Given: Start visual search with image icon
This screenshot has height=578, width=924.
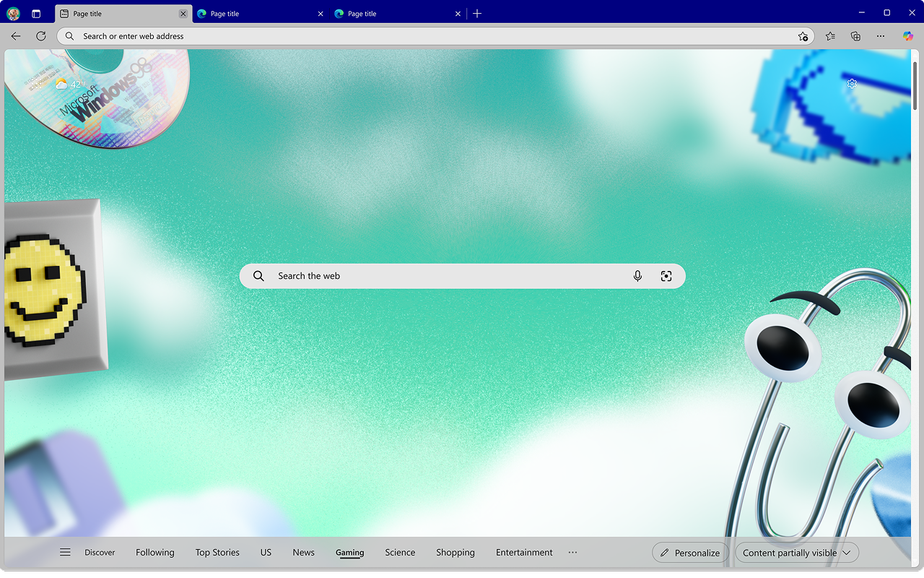Looking at the screenshot, I should pyautogui.click(x=666, y=276).
